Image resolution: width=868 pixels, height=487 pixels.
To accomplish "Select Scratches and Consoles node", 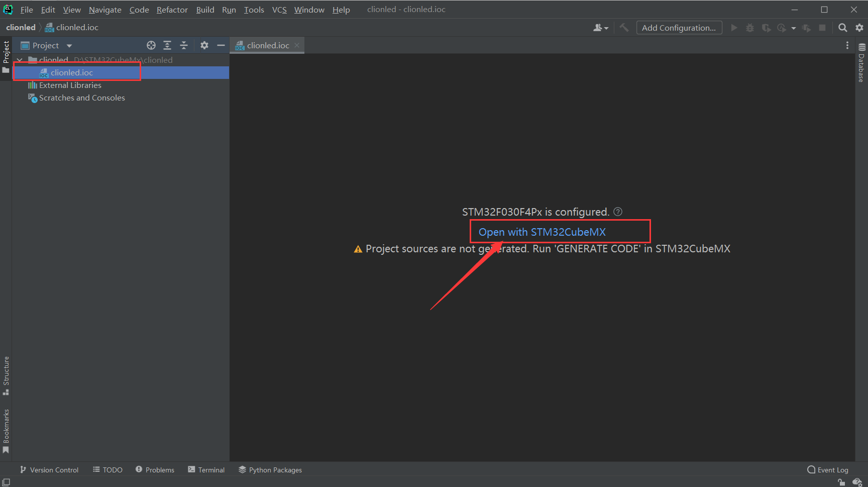I will (76, 98).
